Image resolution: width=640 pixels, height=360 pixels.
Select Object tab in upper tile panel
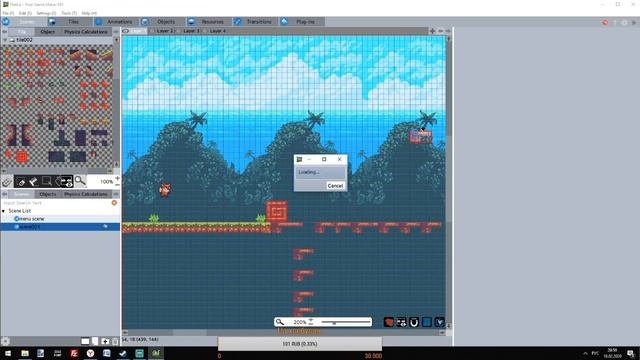click(47, 32)
